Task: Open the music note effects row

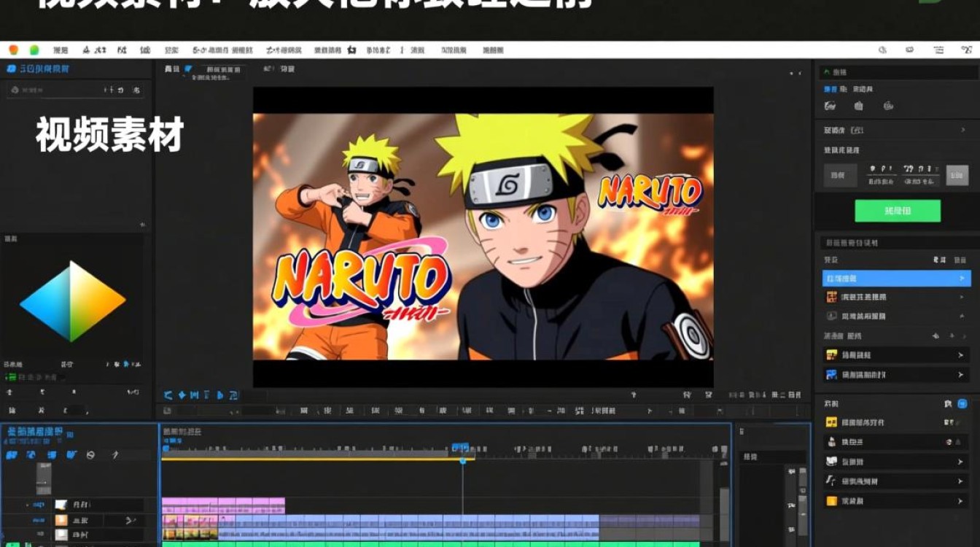Action: (896, 481)
